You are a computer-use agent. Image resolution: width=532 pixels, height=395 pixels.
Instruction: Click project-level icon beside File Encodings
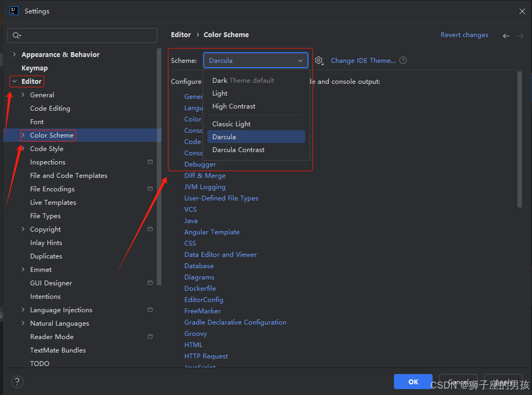click(150, 189)
